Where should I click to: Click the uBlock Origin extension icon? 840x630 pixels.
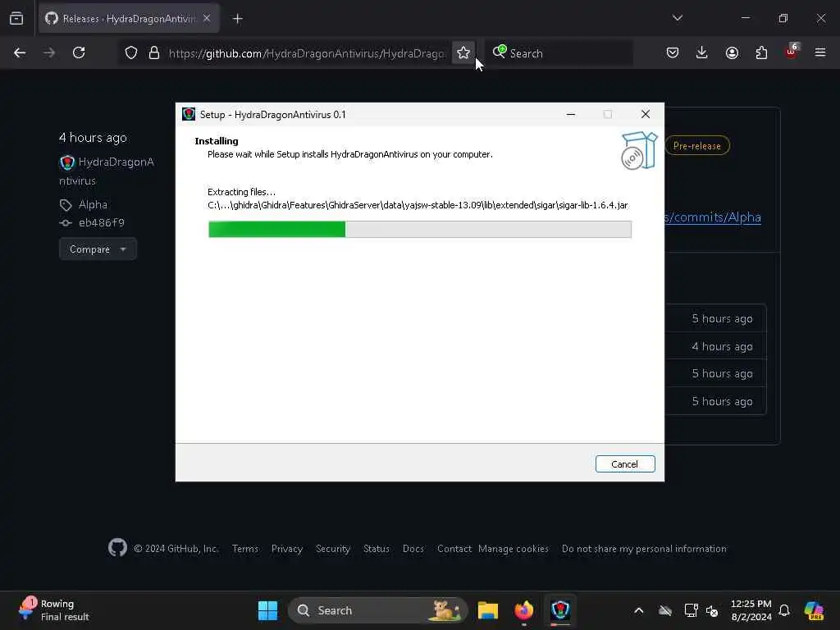click(792, 52)
